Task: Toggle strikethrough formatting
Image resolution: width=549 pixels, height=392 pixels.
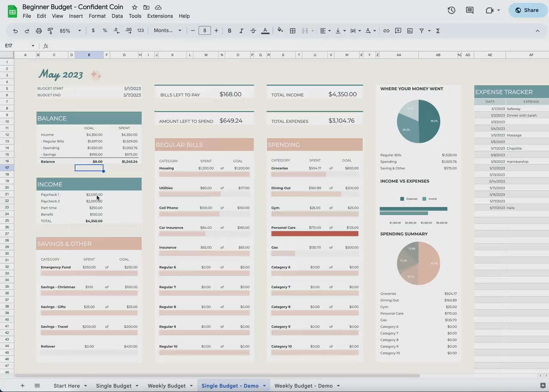Action: [253, 31]
